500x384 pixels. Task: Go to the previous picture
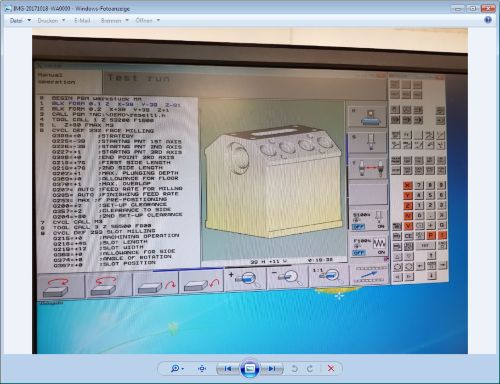coord(228,369)
